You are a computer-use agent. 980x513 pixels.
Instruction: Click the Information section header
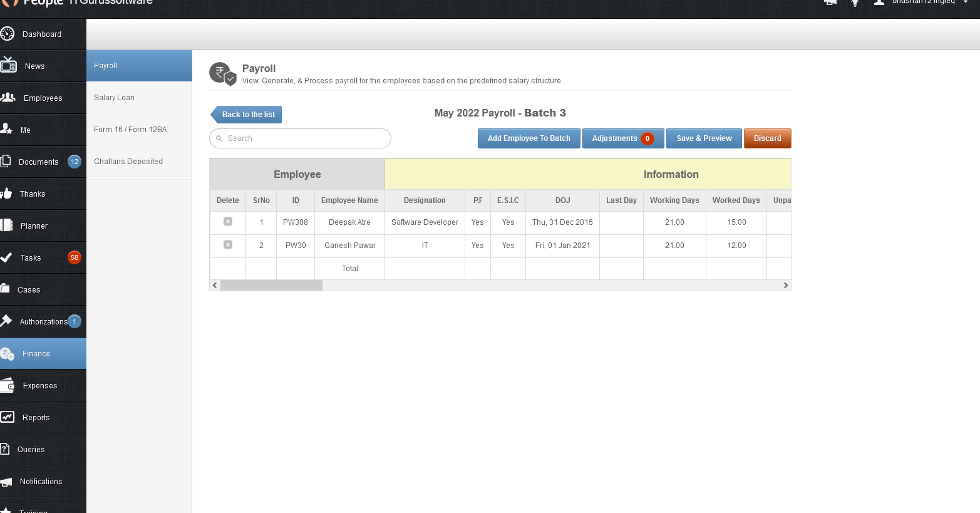[588, 174]
